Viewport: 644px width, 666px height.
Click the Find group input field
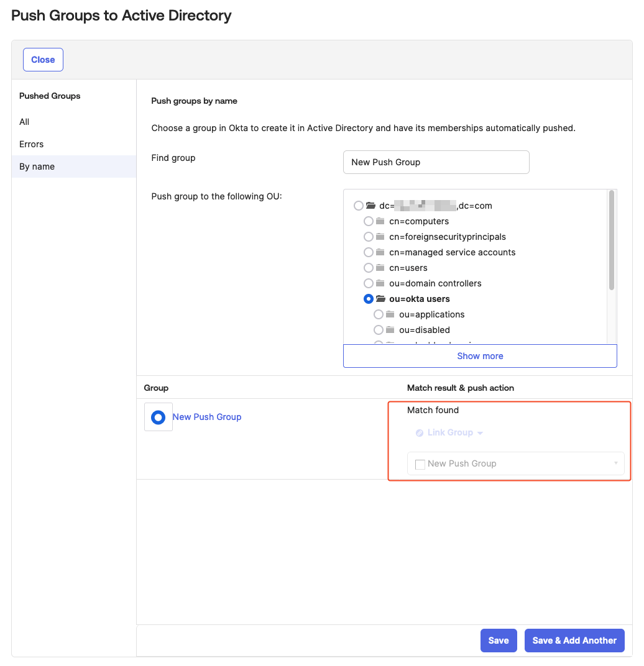tap(436, 162)
